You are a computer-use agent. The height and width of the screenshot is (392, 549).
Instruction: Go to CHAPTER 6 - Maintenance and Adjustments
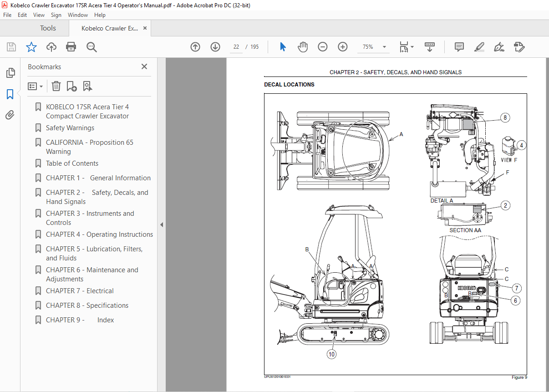coord(92,274)
